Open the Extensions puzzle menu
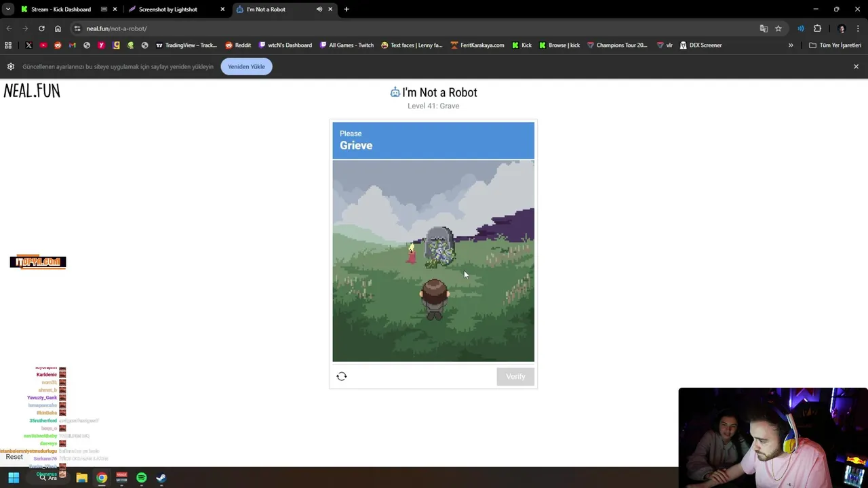Viewport: 868px width, 488px height. coord(817,28)
